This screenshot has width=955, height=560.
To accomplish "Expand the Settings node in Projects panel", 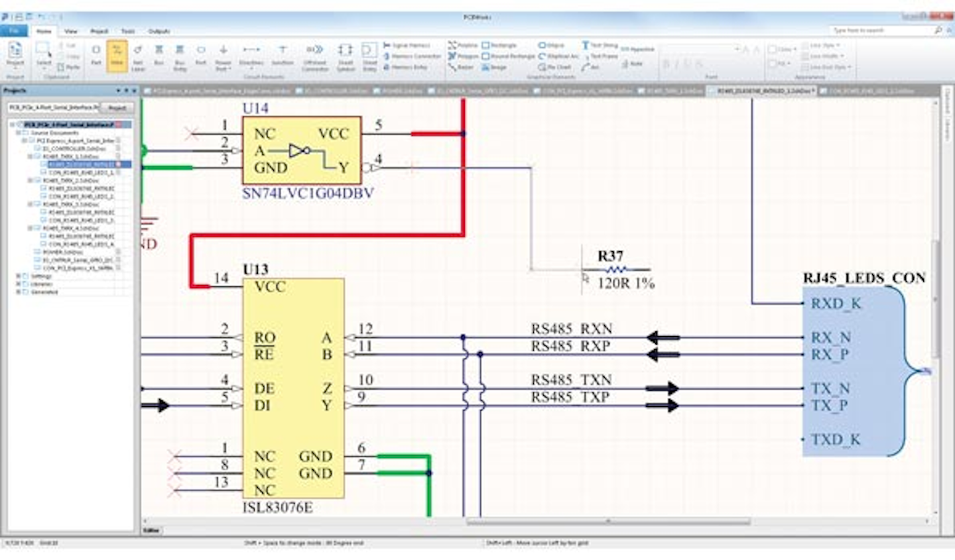I will [17, 277].
